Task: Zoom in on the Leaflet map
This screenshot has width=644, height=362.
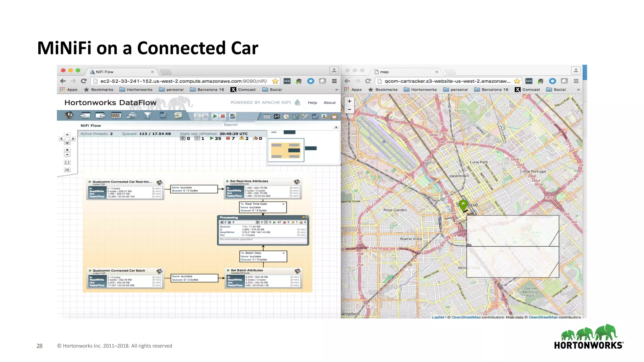Action: pyautogui.click(x=349, y=101)
